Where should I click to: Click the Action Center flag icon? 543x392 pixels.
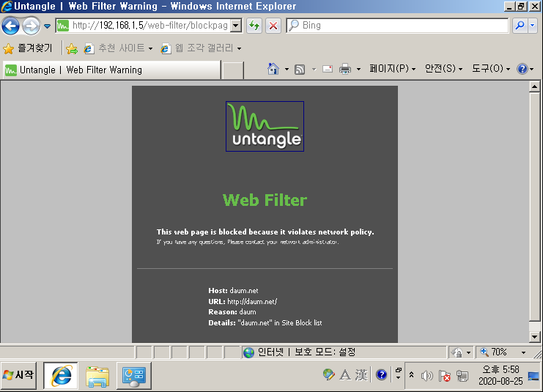click(445, 375)
